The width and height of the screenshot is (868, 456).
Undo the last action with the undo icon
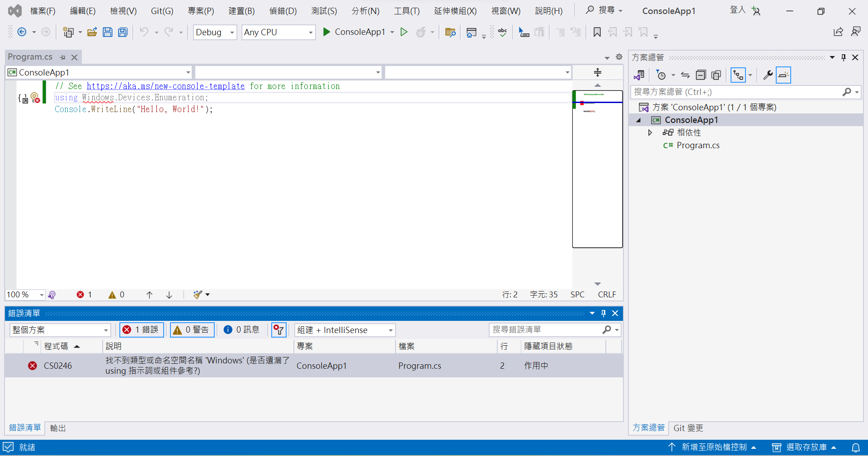coord(144,32)
